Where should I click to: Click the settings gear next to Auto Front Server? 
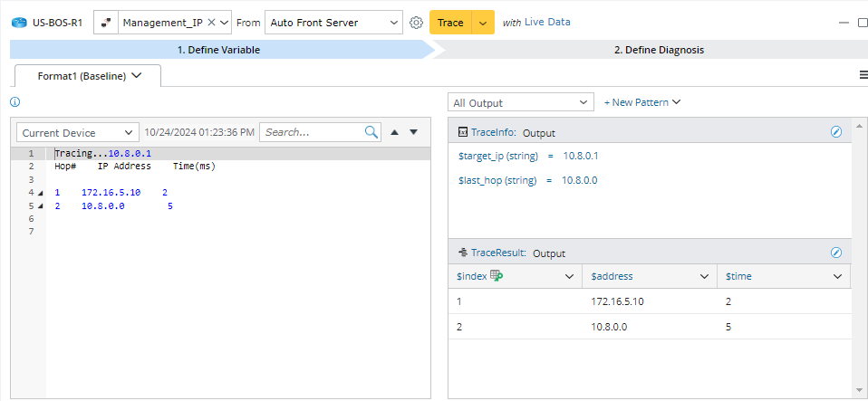[x=417, y=23]
